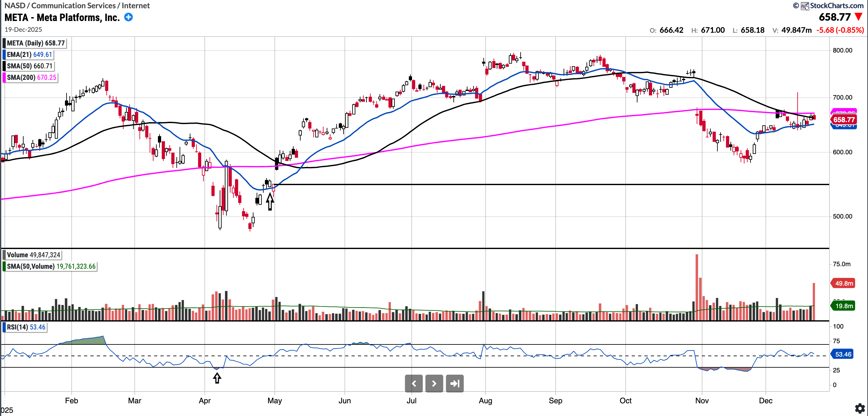Click the up arrow annotation near May candles
The width and height of the screenshot is (868, 416).
[270, 202]
